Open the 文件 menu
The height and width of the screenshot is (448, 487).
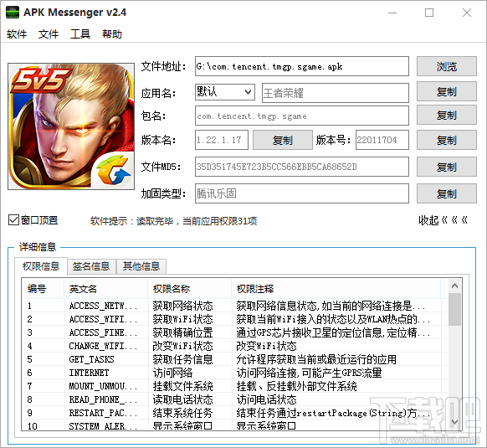[x=49, y=33]
